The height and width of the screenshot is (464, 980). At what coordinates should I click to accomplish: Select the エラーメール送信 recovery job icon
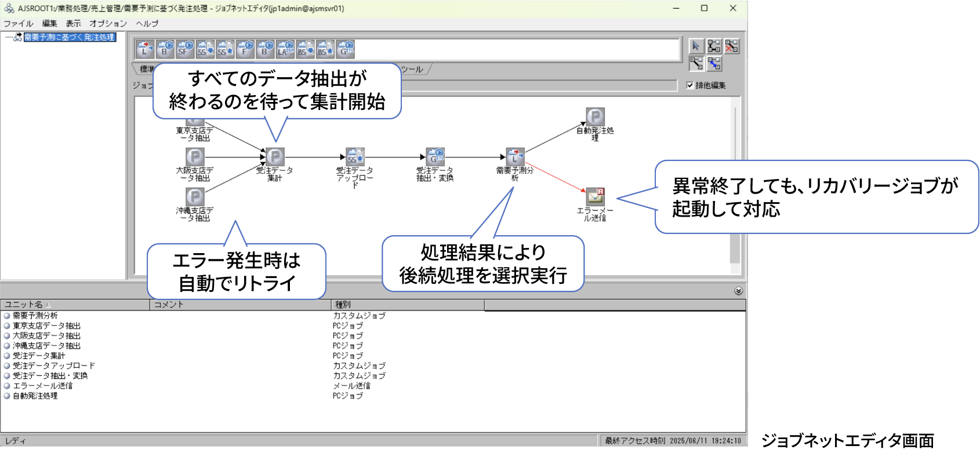pos(595,197)
